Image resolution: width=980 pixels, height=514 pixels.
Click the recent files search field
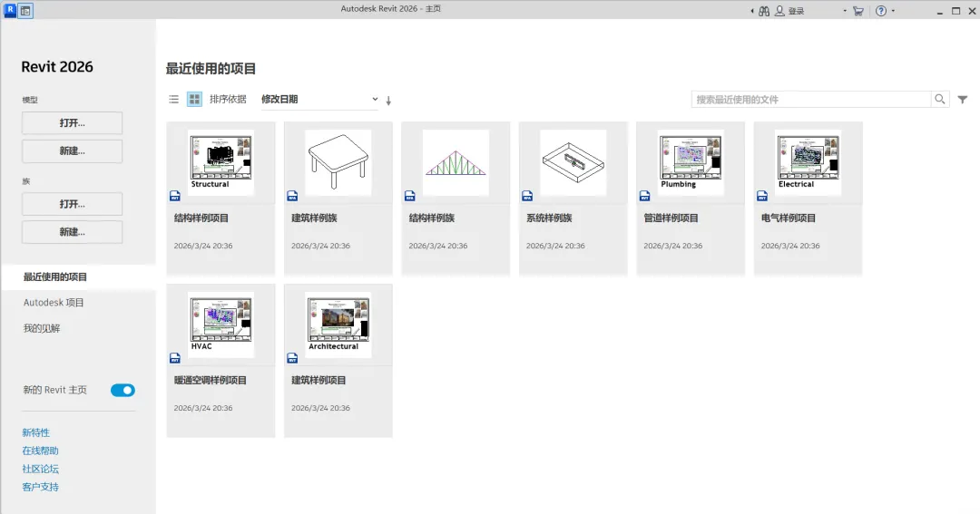[x=810, y=100]
